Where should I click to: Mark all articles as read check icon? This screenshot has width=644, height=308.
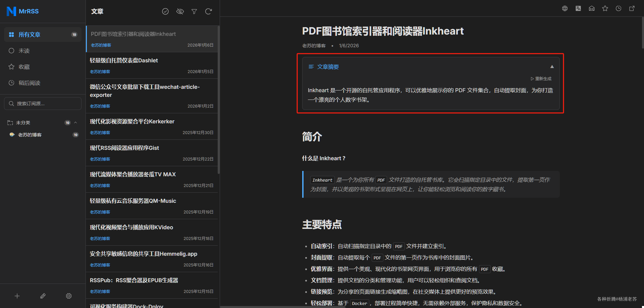165,11
